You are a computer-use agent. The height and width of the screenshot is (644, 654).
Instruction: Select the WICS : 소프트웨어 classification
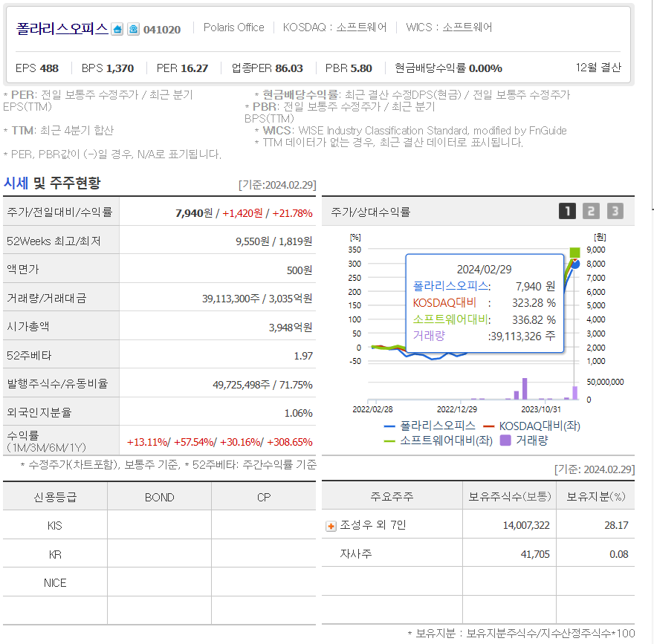(x=449, y=27)
